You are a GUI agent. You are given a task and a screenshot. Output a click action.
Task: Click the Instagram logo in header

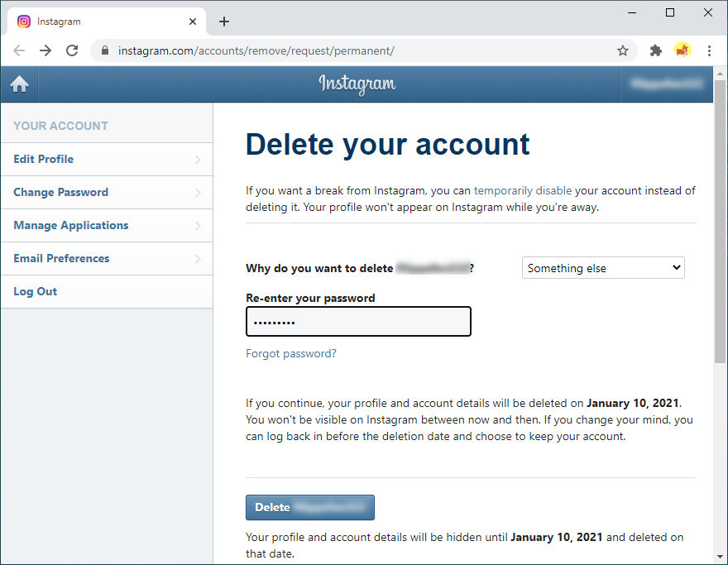pos(357,84)
